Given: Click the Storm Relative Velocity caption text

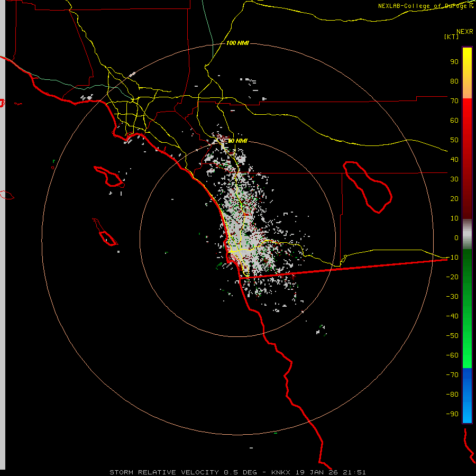Looking at the screenshot, I should pos(237,472).
